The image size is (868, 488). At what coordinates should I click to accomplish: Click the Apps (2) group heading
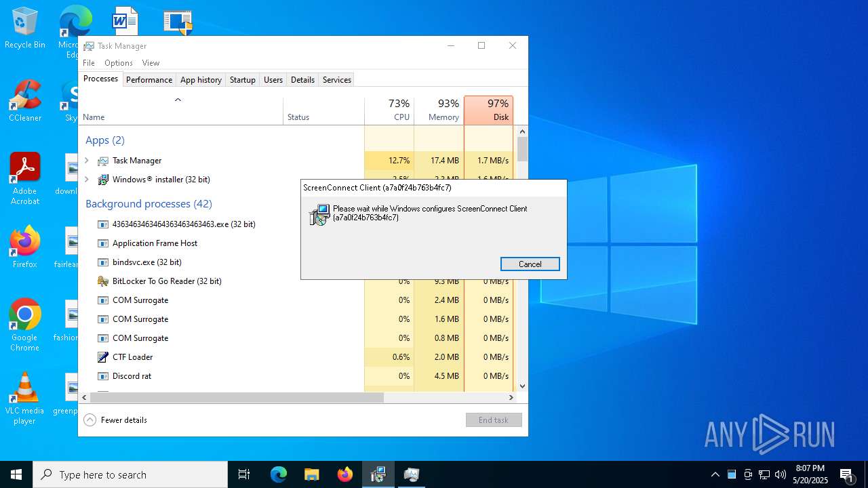[105, 140]
